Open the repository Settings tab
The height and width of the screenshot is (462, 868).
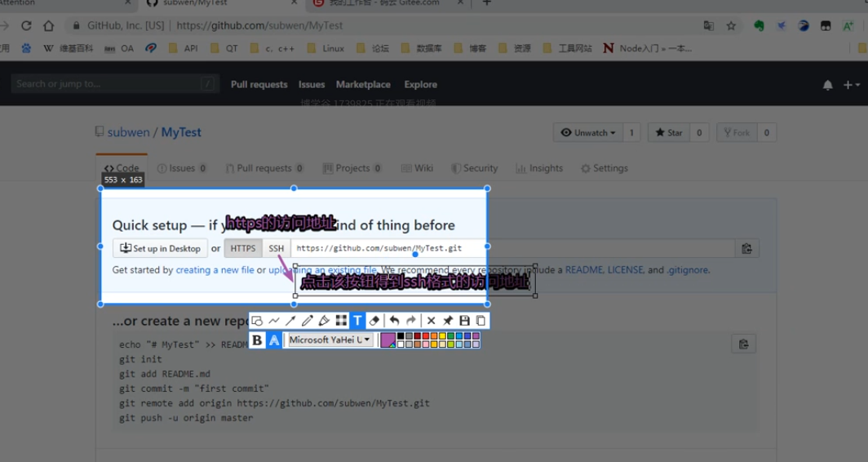pyautogui.click(x=604, y=168)
